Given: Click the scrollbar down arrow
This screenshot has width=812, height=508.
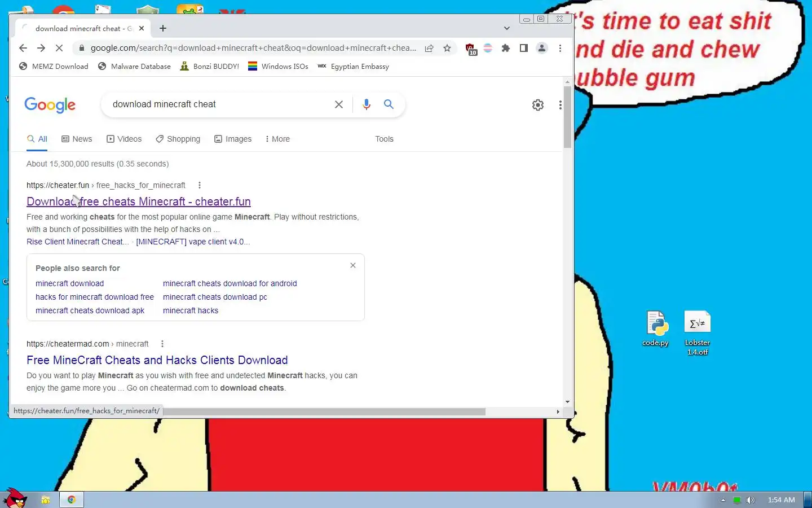Looking at the screenshot, I should coord(567,402).
